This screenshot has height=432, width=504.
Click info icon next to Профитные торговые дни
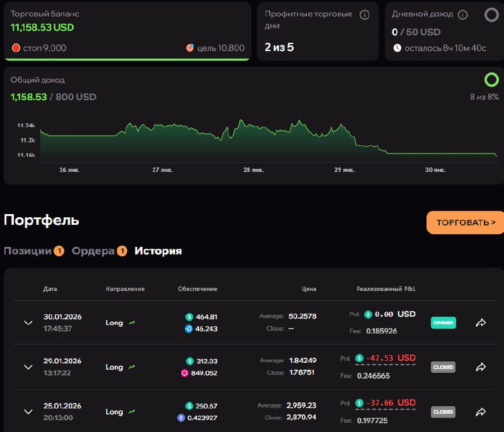364,15
